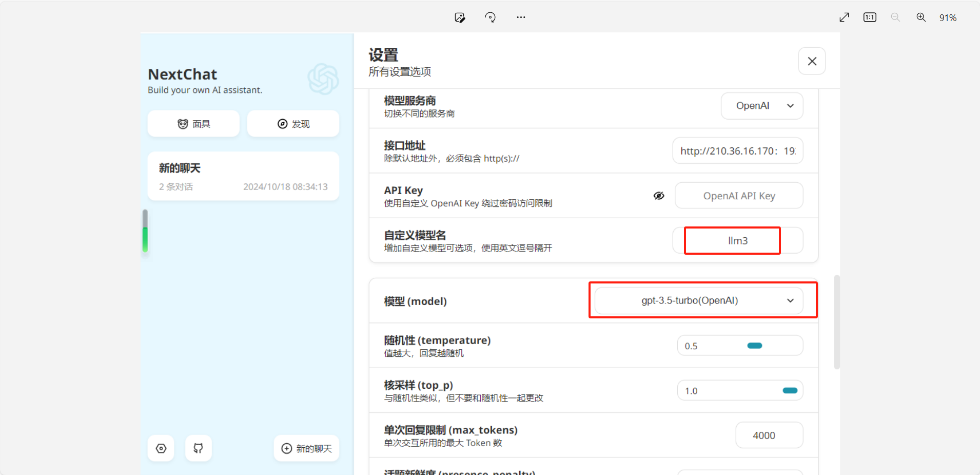This screenshot has height=475, width=980.
Task: Expand the OpenAI model provider dropdown
Action: [762, 106]
